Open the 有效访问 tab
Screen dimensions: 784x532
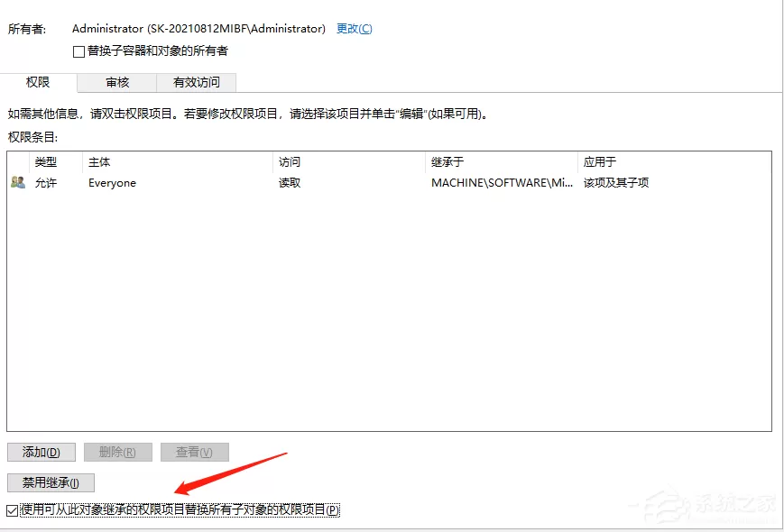coord(196,82)
